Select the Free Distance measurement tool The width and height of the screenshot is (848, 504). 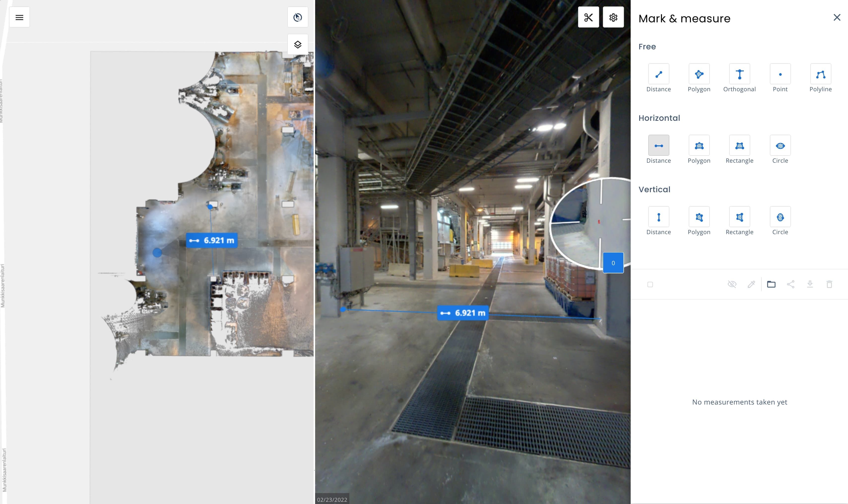(658, 74)
